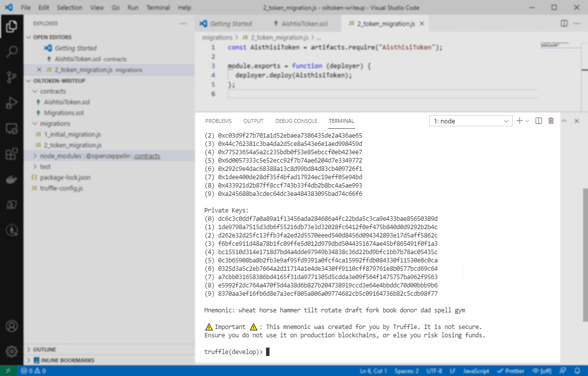
Task: Click the remote window status bar icon
Action: tap(9, 371)
